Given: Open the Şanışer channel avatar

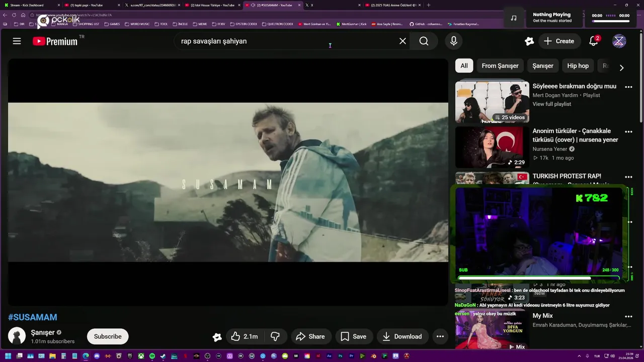Looking at the screenshot, I should click(17, 336).
